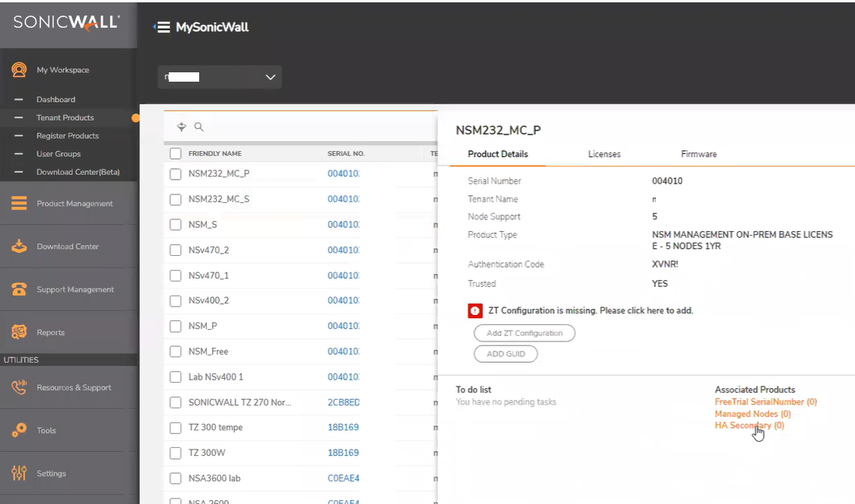Click the Download Center sidebar icon
This screenshot has height=504, width=855.
[19, 247]
